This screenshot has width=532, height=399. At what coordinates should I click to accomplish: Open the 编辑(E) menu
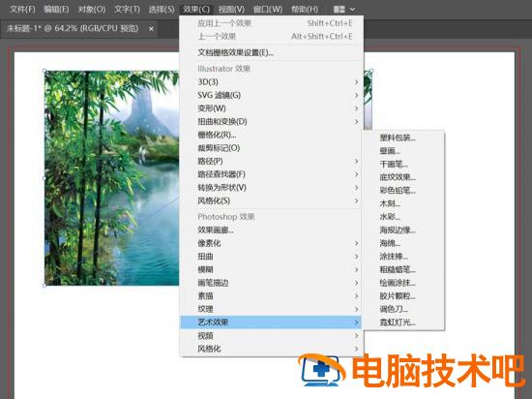click(56, 9)
